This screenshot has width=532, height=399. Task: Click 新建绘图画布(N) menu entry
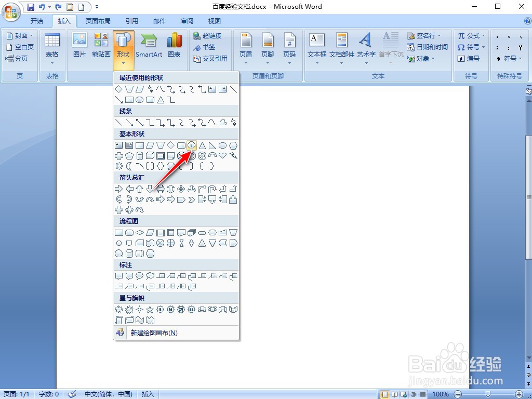click(x=176, y=333)
